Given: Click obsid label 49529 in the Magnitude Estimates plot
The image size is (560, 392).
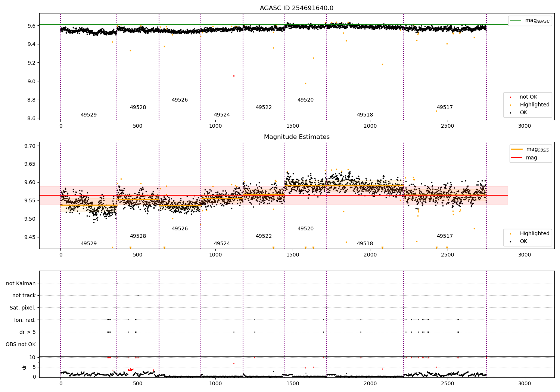Looking at the screenshot, I should point(88,243).
